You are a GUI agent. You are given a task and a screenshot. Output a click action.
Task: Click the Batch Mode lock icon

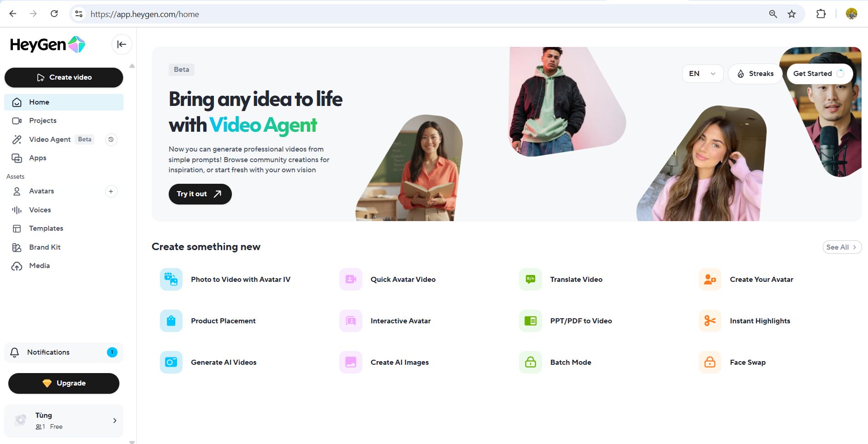tap(531, 362)
